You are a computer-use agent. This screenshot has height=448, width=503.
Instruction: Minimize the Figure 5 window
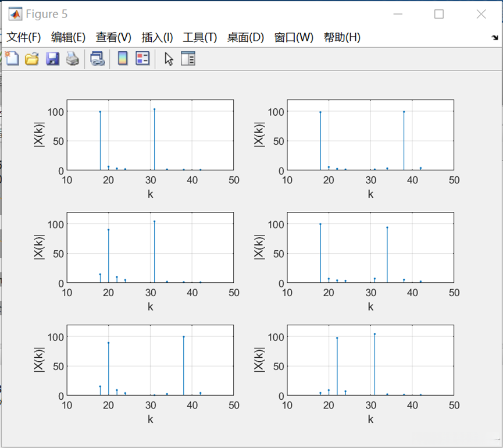(398, 14)
